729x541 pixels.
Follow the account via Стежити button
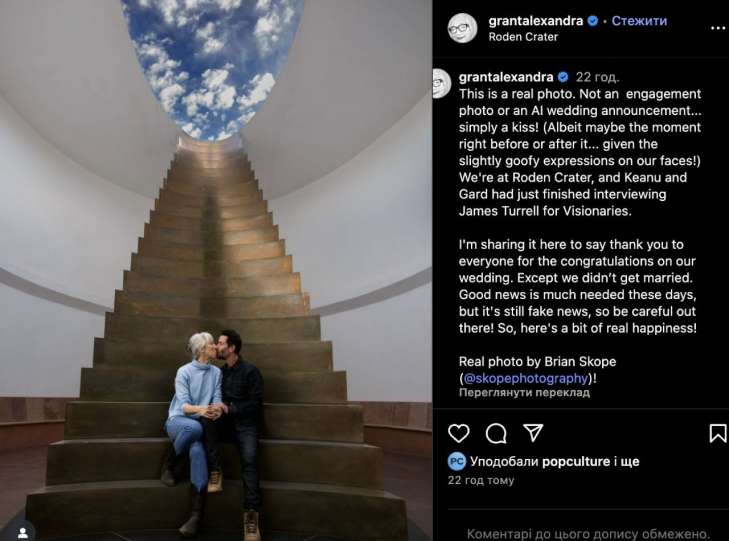tap(639, 21)
